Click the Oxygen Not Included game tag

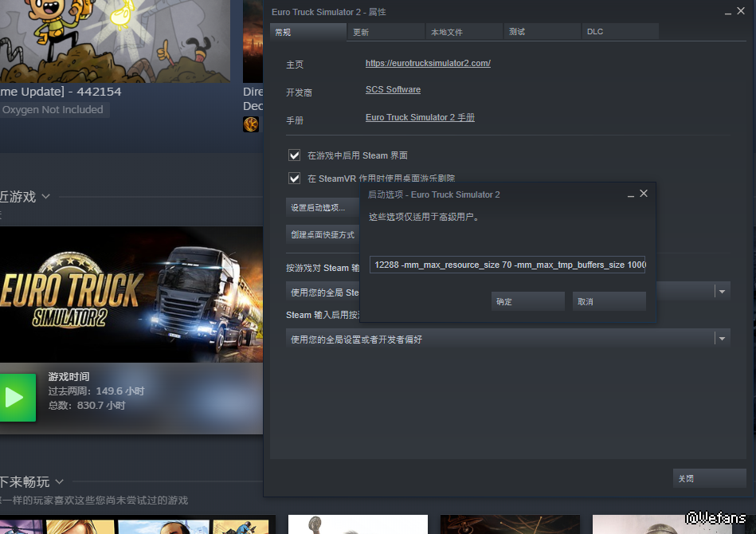53,110
